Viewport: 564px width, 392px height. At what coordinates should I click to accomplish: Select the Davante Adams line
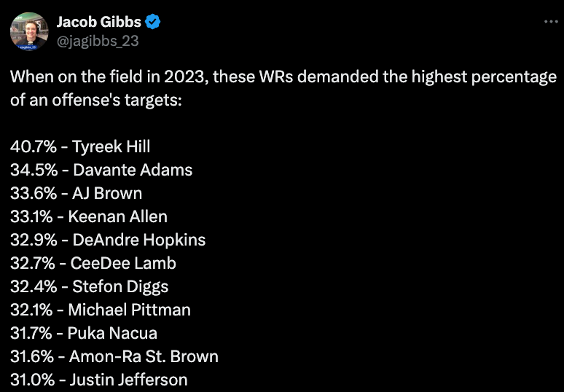(x=101, y=170)
